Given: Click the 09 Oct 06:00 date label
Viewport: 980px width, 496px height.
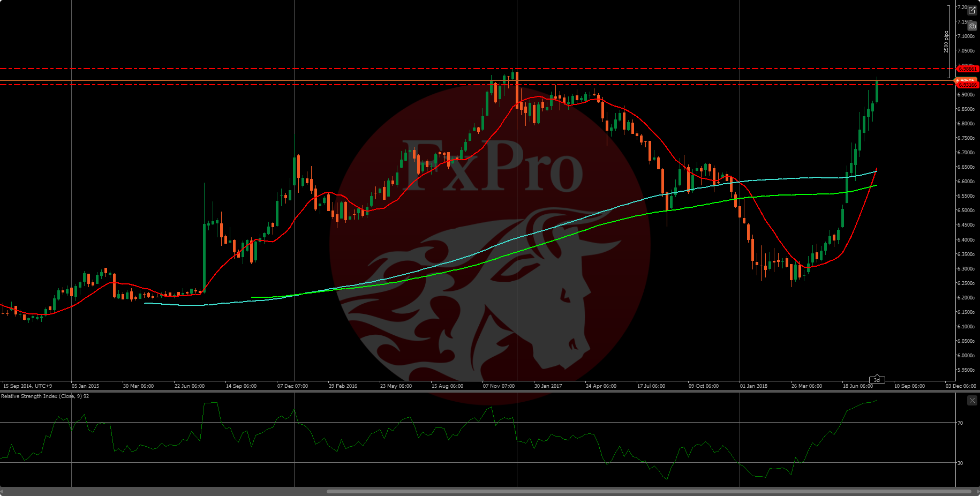Looking at the screenshot, I should (x=704, y=386).
